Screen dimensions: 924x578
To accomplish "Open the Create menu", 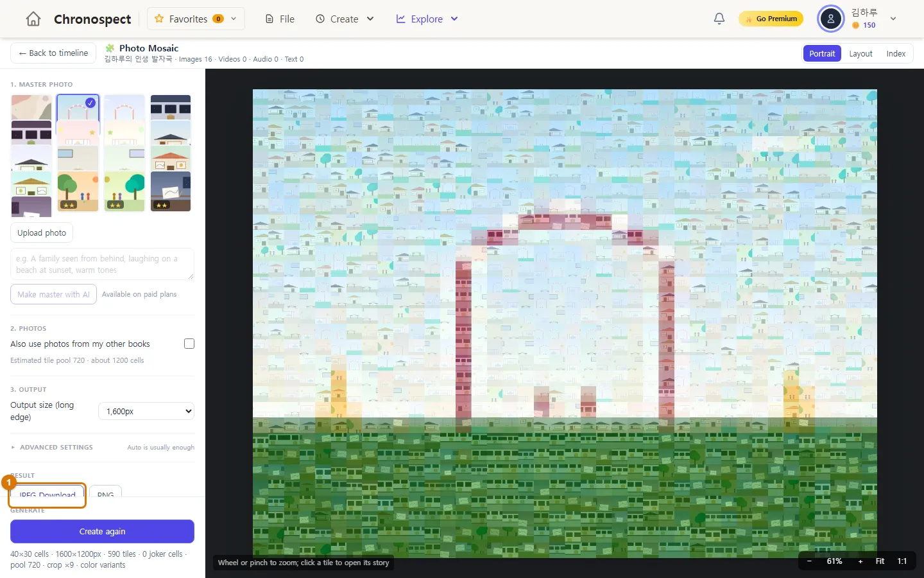I will (345, 19).
